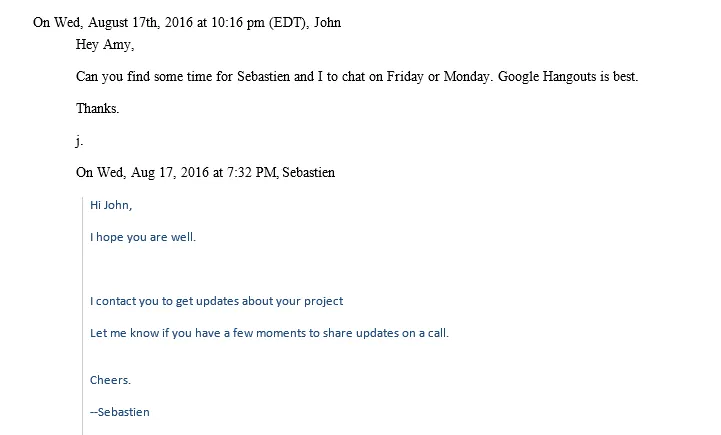The height and width of the screenshot is (435, 721).
Task: Click the "Hey Amy," greeting line
Action: (105, 45)
